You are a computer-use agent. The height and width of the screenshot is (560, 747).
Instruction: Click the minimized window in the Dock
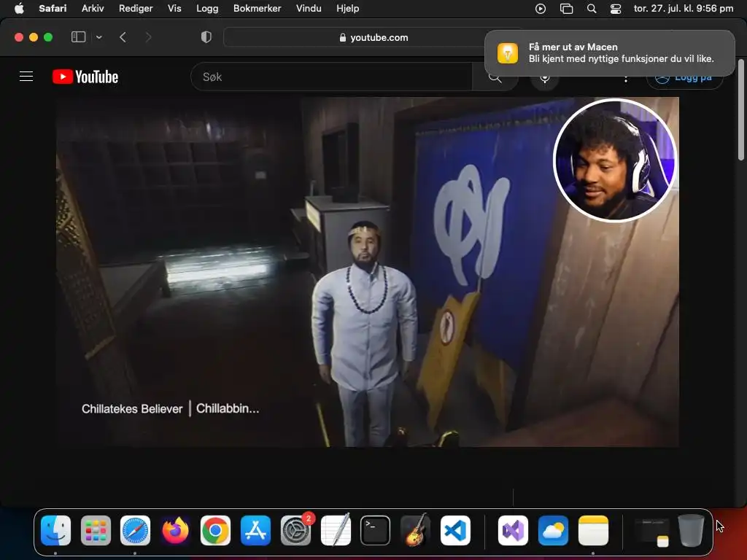tap(651, 531)
